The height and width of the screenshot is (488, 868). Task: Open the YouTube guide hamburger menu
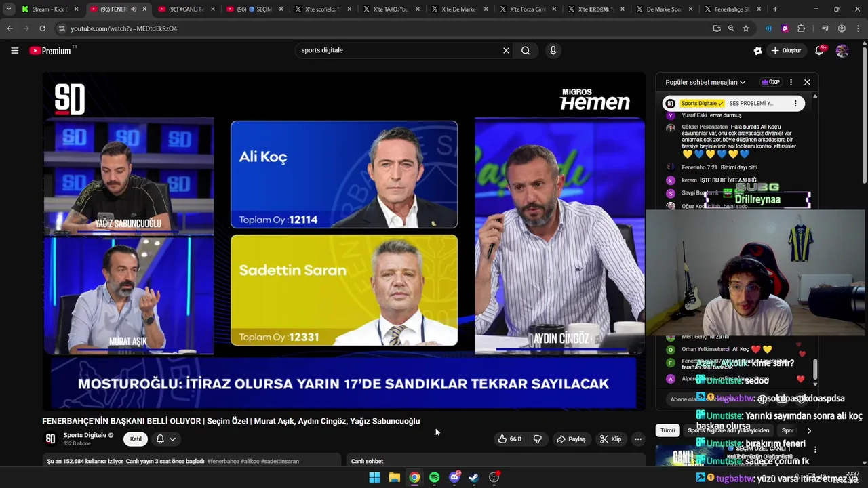pos(14,50)
